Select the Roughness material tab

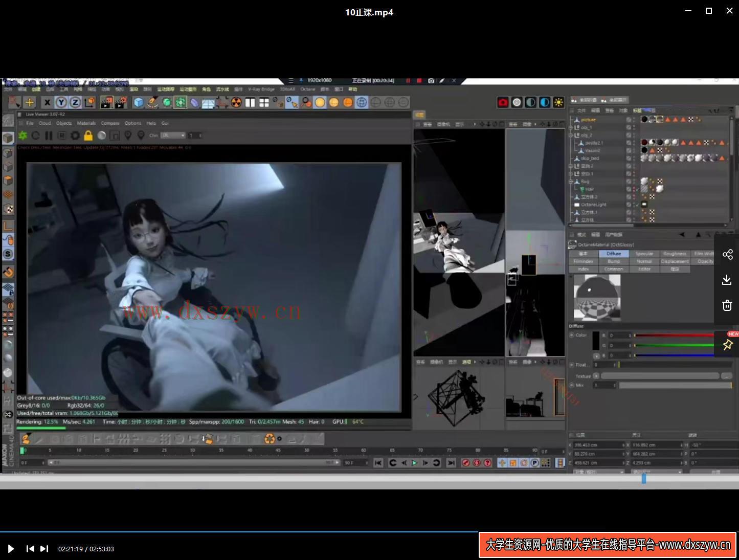675,254
